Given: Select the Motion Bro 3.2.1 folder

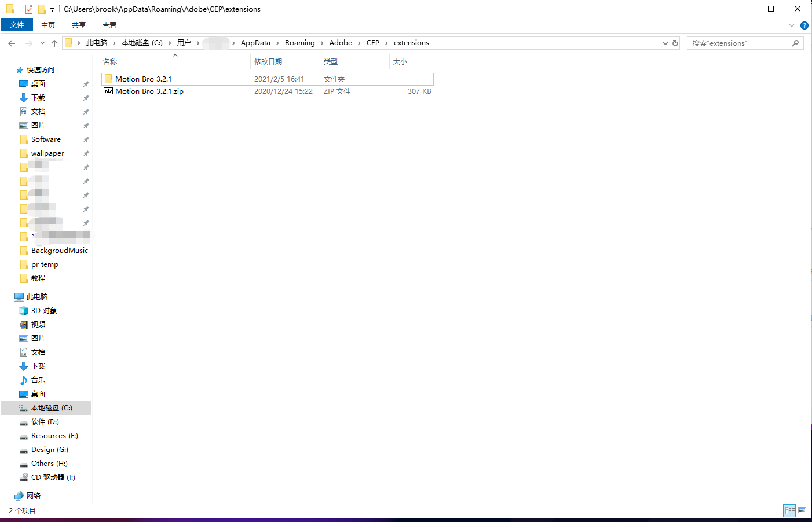Looking at the screenshot, I should tap(268, 79).
